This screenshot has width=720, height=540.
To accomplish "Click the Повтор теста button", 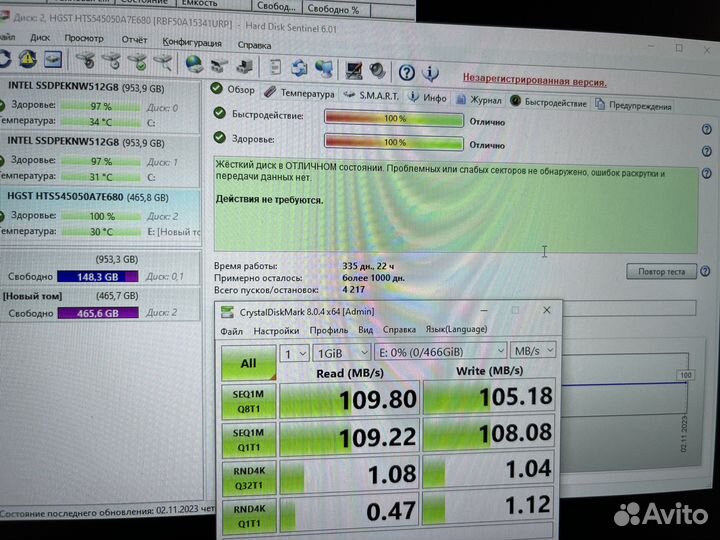I will click(661, 271).
